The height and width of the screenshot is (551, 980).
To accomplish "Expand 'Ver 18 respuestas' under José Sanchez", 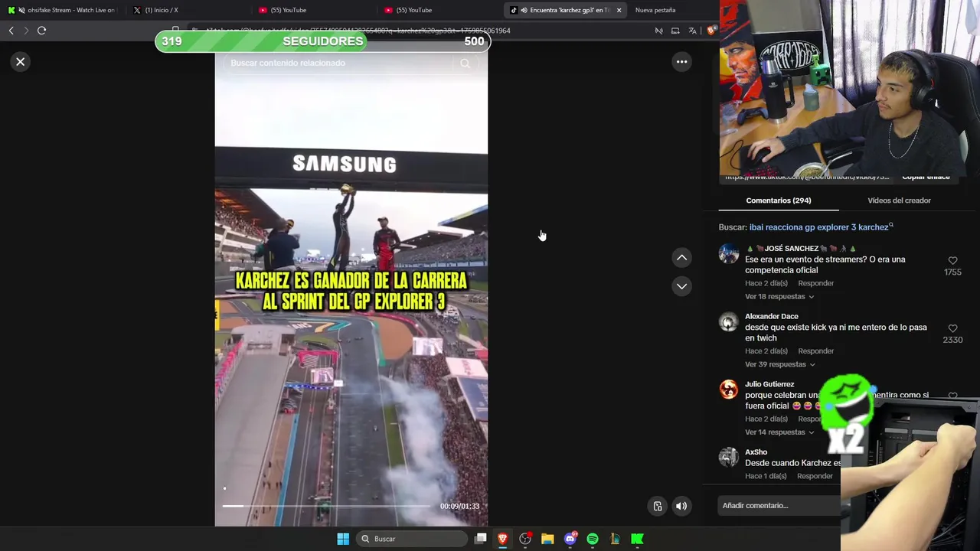I will click(x=779, y=297).
